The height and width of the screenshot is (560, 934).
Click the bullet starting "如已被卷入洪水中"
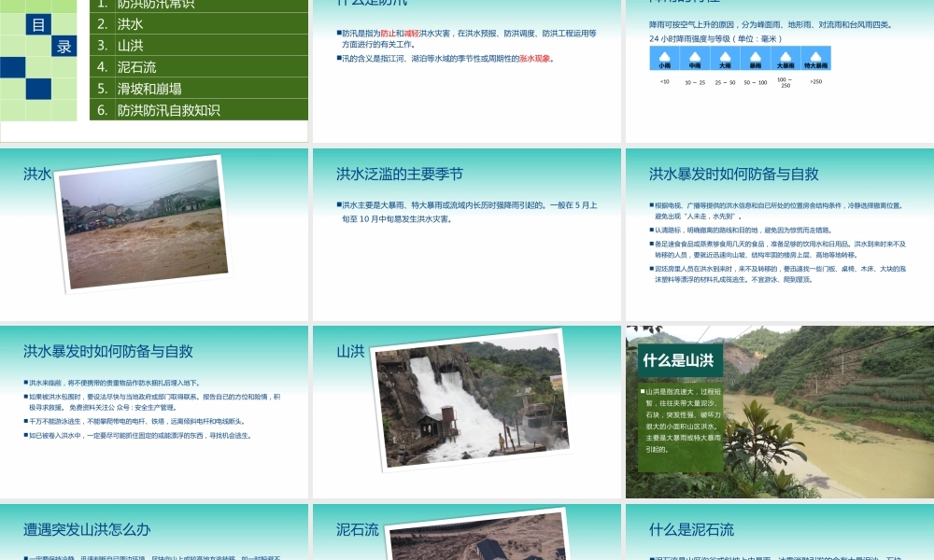click(137, 435)
